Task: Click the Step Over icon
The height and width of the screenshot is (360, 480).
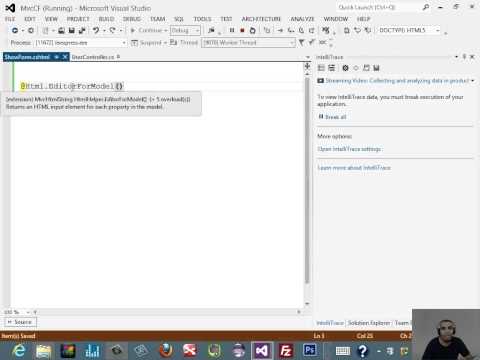Action: coord(301,30)
